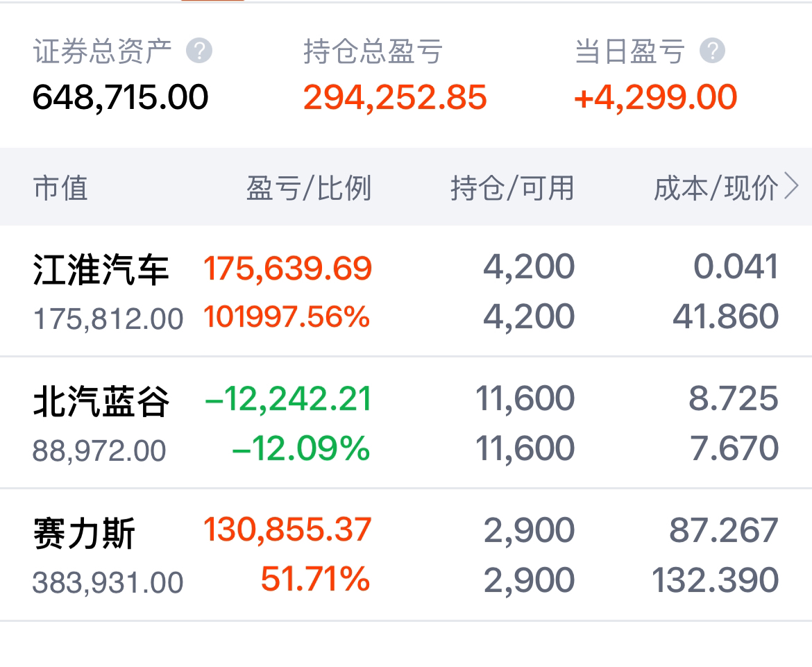Tap the 持仓/可用 column header
The image size is (812, 667).
[x=512, y=188]
